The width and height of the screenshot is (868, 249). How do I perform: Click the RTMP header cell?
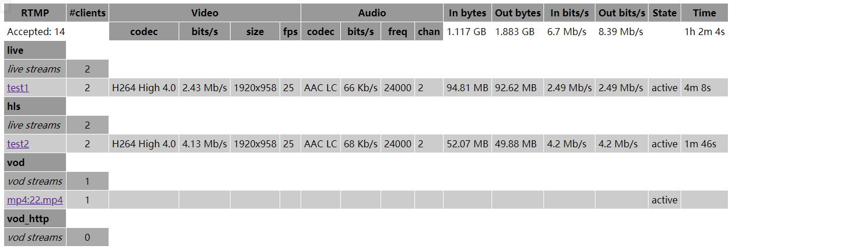pos(35,13)
